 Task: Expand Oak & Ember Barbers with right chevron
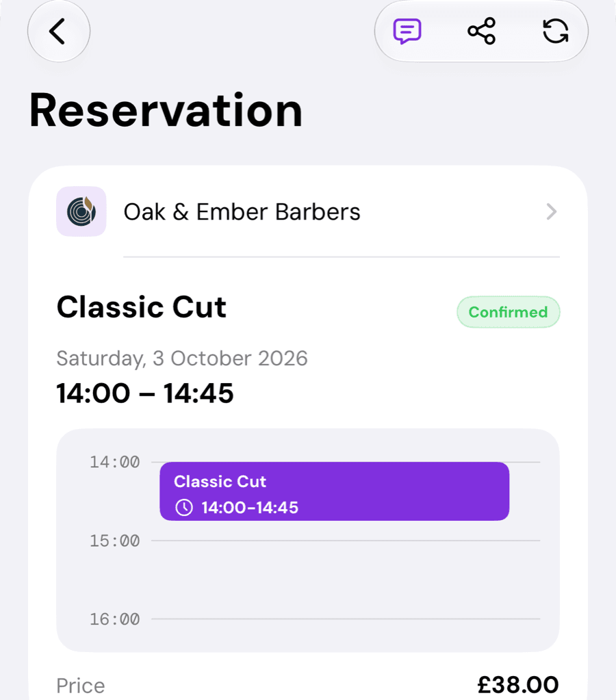552,211
